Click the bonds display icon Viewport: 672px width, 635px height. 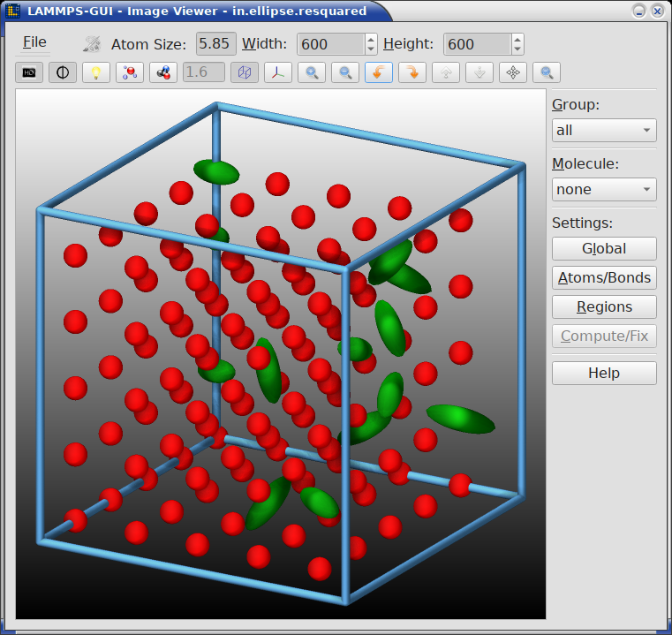click(163, 72)
